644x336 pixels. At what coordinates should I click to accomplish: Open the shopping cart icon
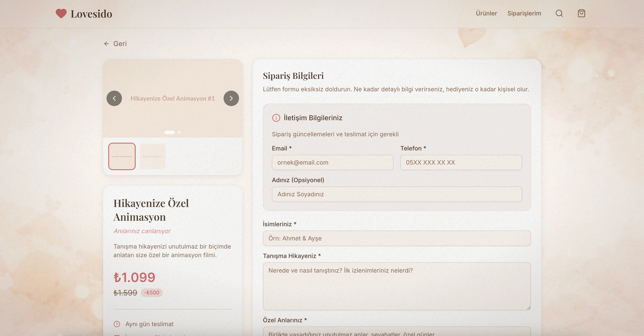pos(582,13)
